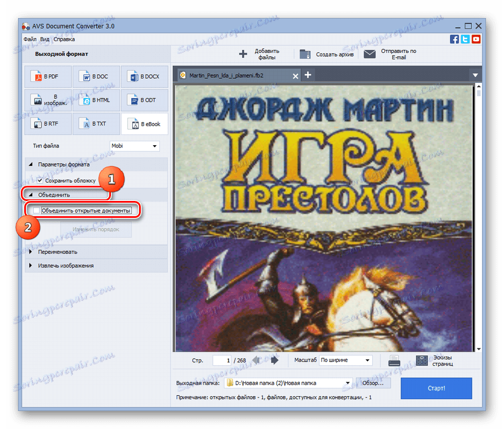Enable Объединить открытые документы checkbox
The width and height of the screenshot is (504, 429).
[36, 210]
